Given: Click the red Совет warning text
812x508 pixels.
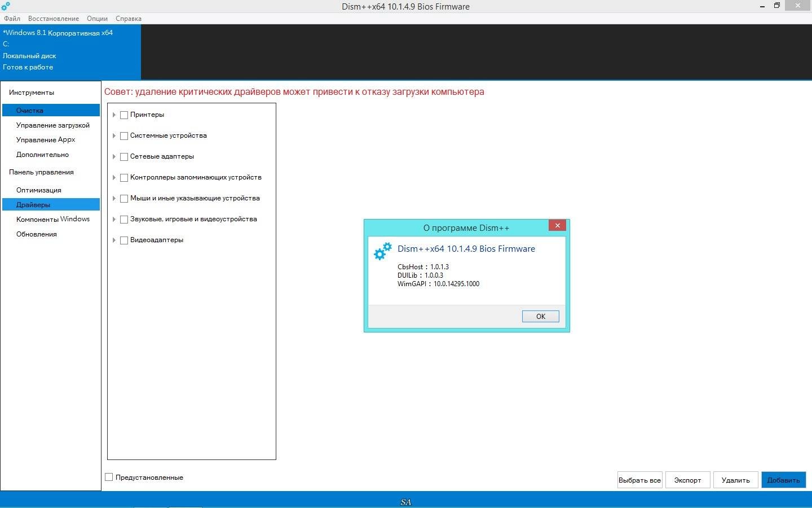Looking at the screenshot, I should click(294, 92).
